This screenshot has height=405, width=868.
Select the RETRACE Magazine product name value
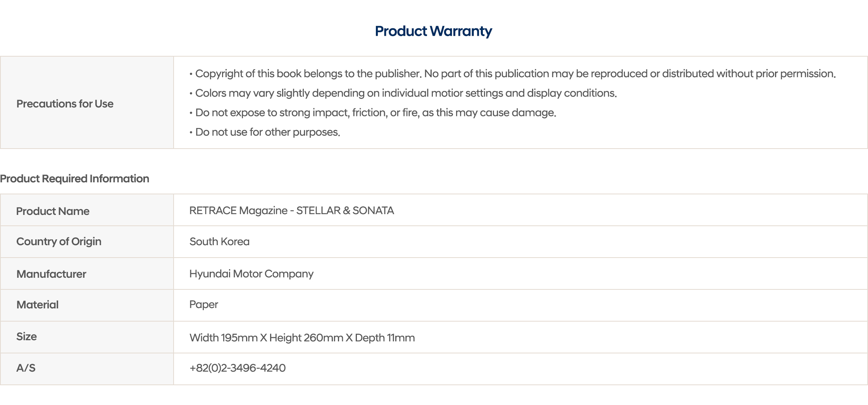pos(291,210)
